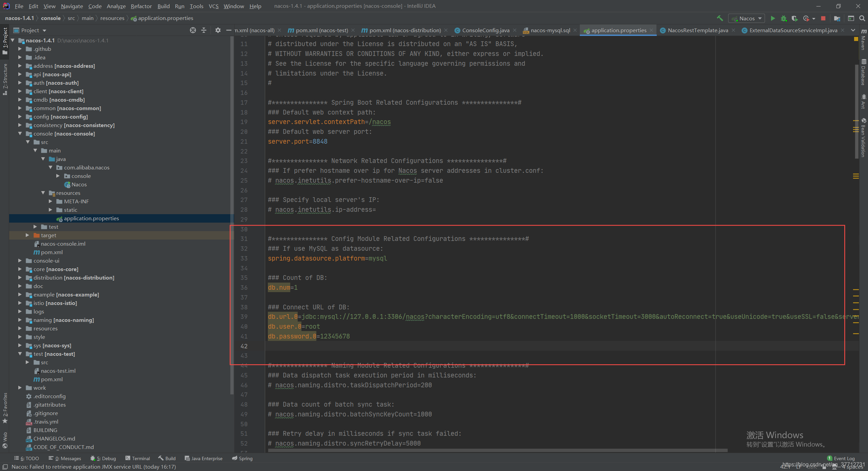Screen dimensions: 868x471
Task: Open the Bean Validation tool window
Action: (864, 138)
